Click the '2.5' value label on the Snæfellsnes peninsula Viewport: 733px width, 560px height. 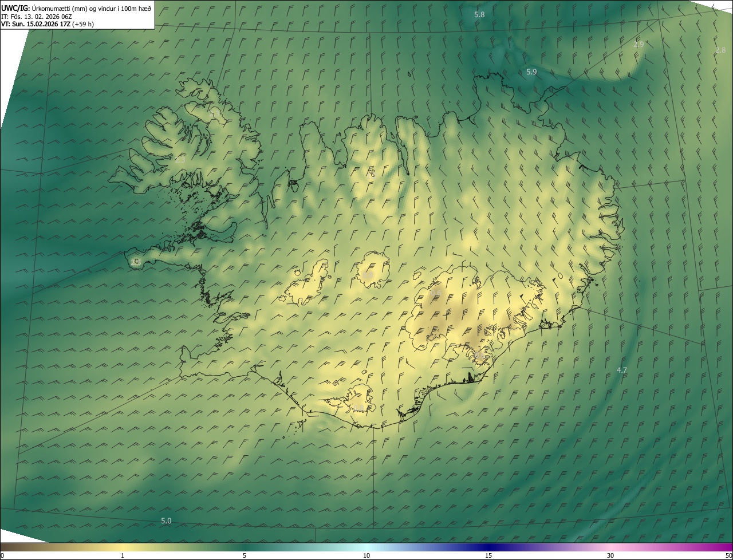click(x=136, y=262)
